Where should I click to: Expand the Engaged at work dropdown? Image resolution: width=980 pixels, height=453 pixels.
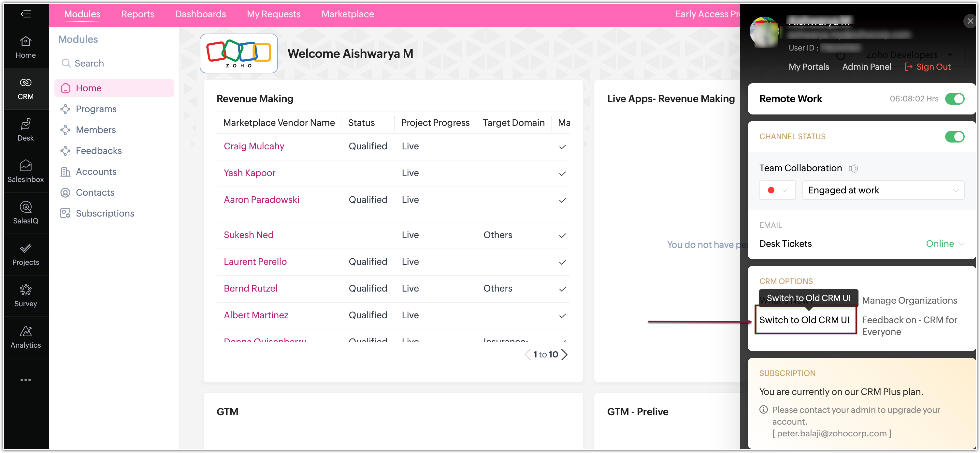(883, 190)
